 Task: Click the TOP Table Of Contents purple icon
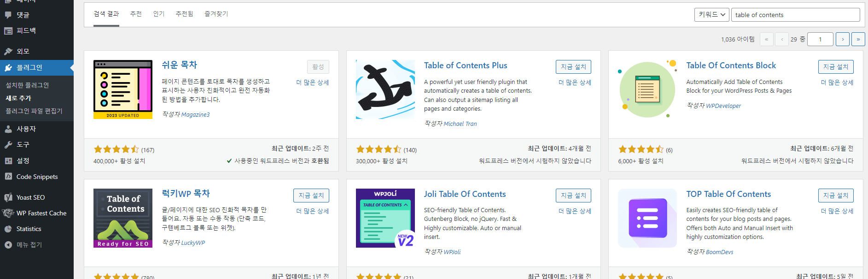pyautogui.click(x=647, y=218)
